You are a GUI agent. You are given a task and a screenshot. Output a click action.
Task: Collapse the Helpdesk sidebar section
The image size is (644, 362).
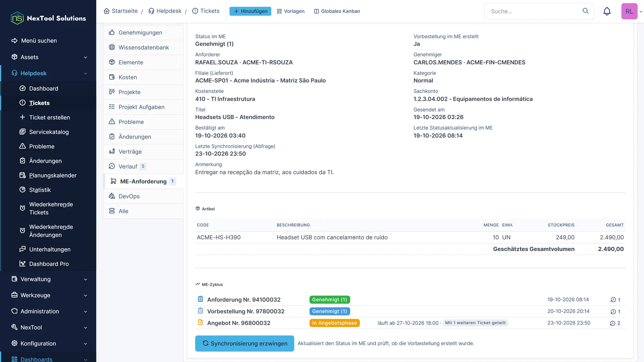(48, 73)
